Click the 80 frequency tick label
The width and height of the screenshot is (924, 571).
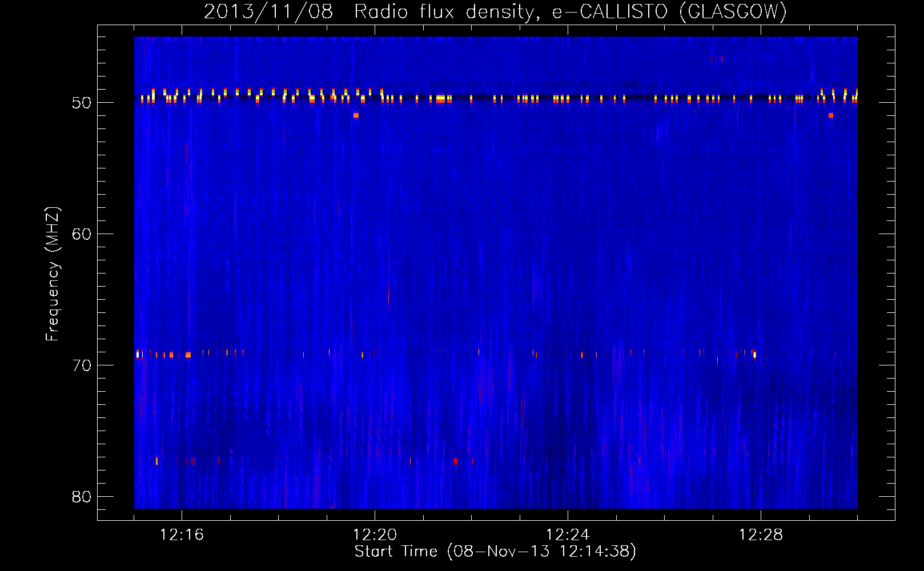pyautogui.click(x=82, y=497)
